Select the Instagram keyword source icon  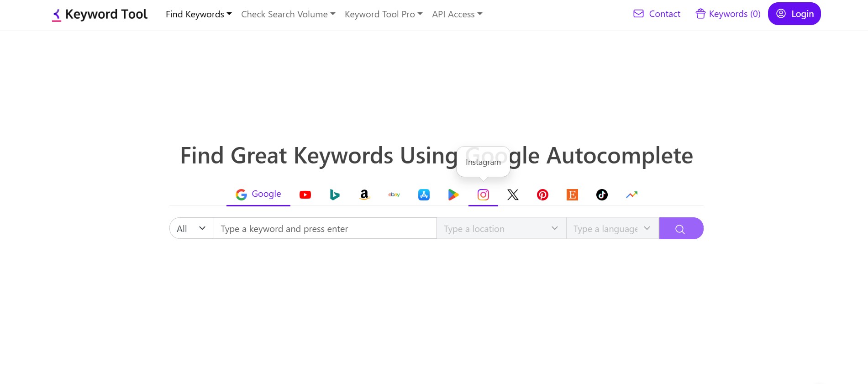pyautogui.click(x=483, y=195)
